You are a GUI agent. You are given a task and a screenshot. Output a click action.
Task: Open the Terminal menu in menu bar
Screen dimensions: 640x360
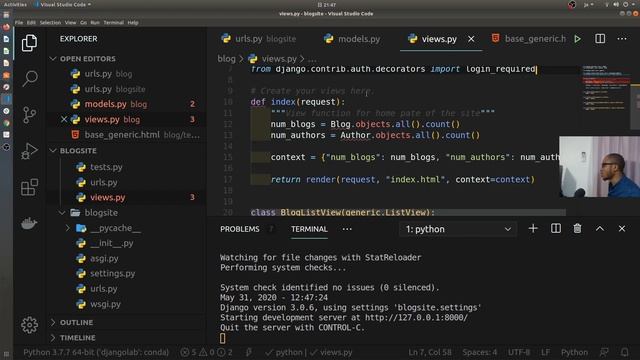(113, 22)
